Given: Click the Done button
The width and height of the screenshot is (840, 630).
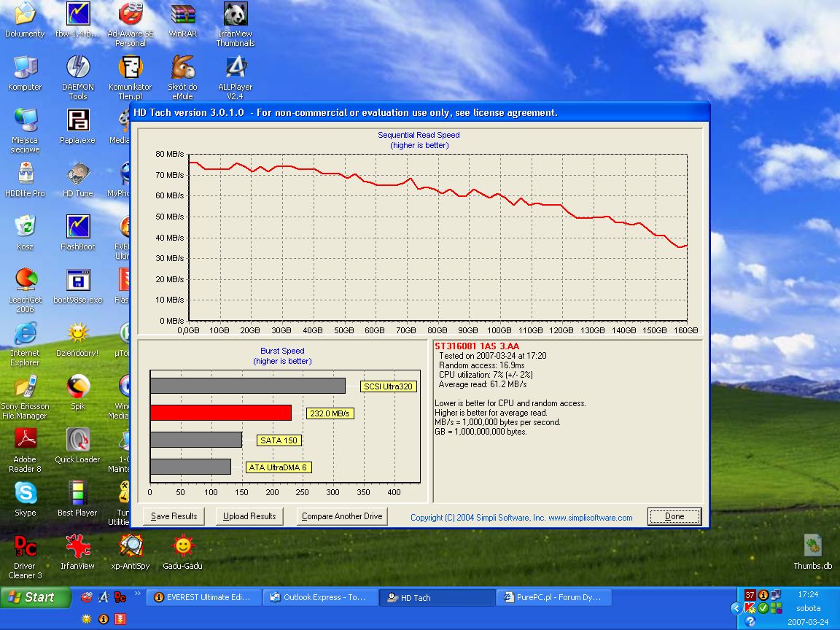Looking at the screenshot, I should 674,516.
